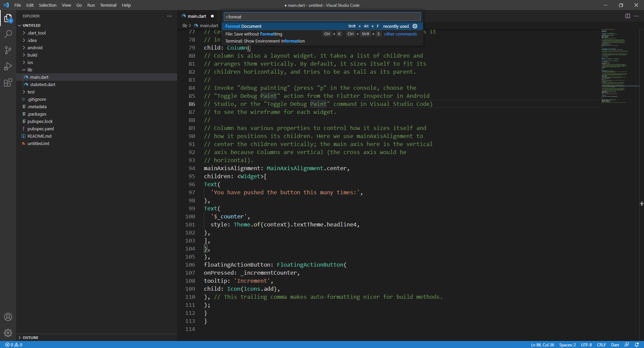Expand the .idea folder

pyautogui.click(x=24, y=40)
